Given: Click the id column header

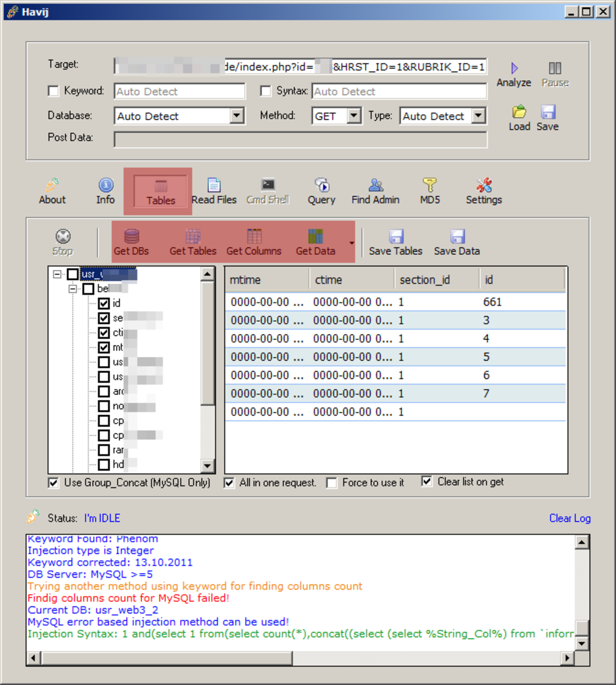Looking at the screenshot, I should coord(522,280).
